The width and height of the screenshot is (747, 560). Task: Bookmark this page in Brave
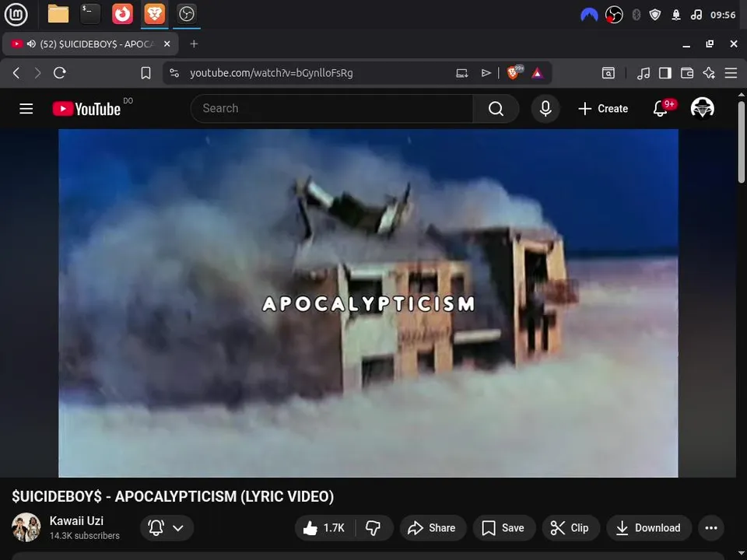146,73
